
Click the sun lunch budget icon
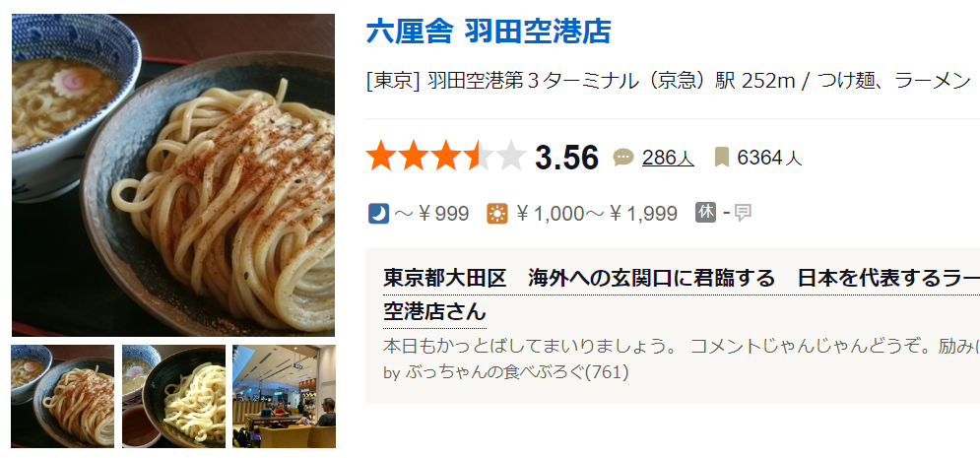497,214
